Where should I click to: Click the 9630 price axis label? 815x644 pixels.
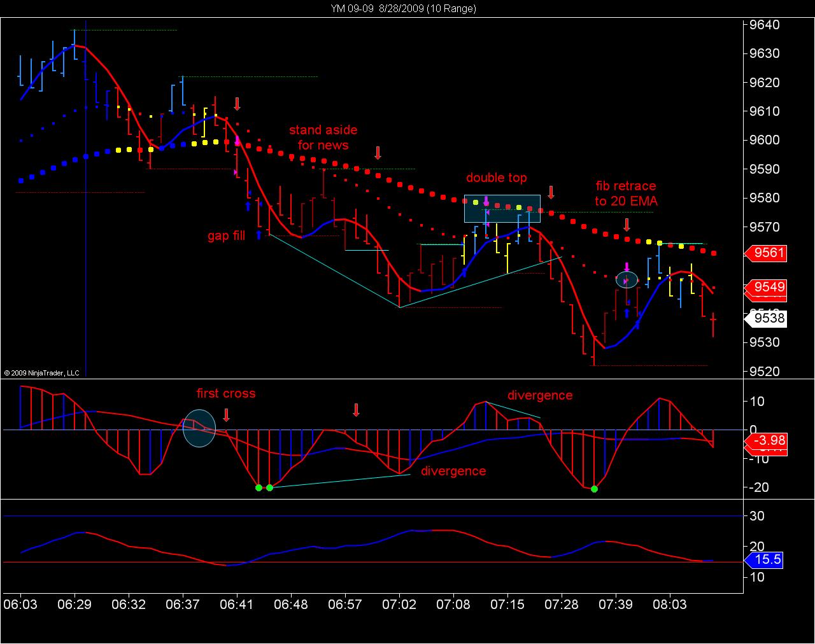pos(765,53)
